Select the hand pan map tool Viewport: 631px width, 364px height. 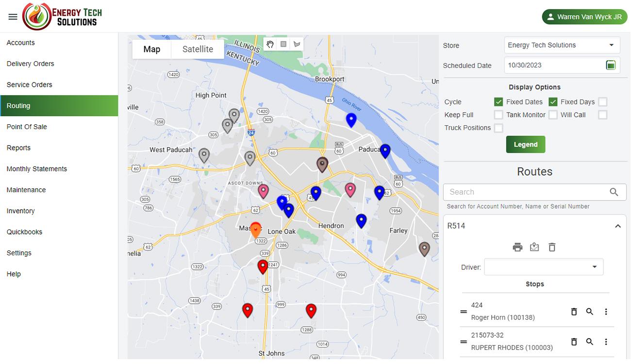click(x=270, y=44)
